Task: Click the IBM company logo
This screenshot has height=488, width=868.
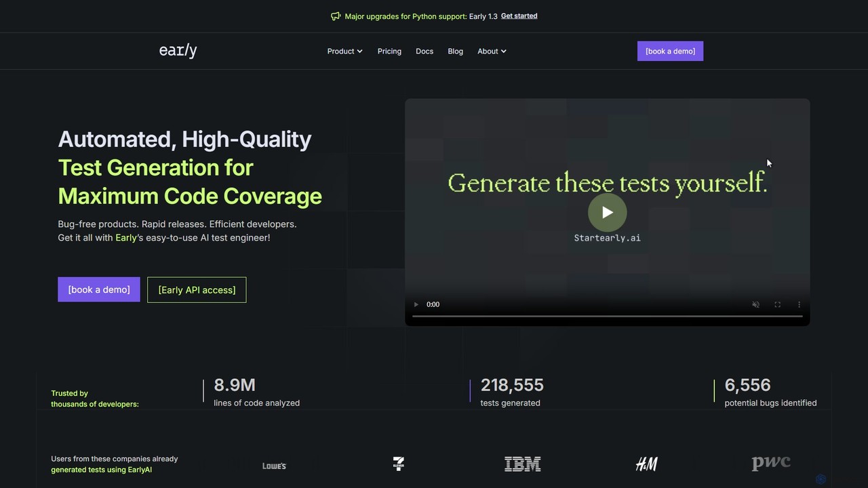Action: click(x=523, y=464)
